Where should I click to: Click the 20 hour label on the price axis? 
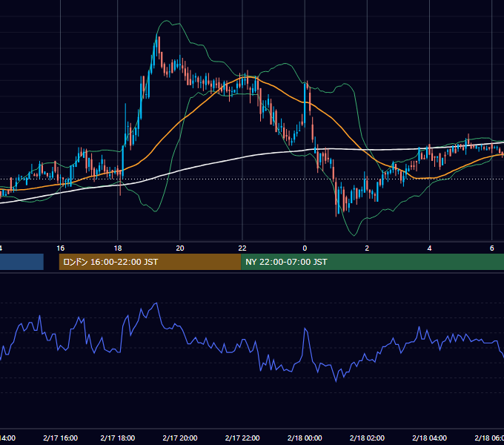(180, 248)
